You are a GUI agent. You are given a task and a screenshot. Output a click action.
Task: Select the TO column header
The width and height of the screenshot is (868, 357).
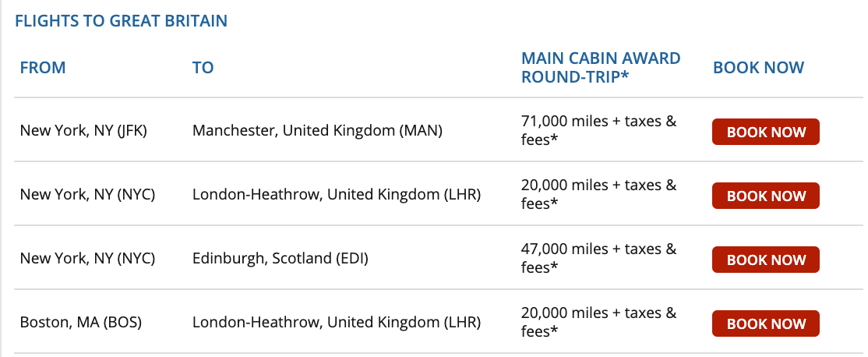[203, 68]
